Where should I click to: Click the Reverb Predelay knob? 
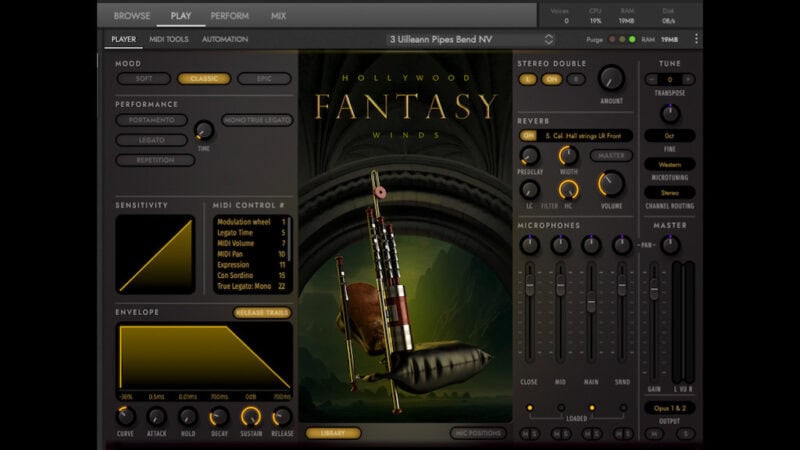529,156
